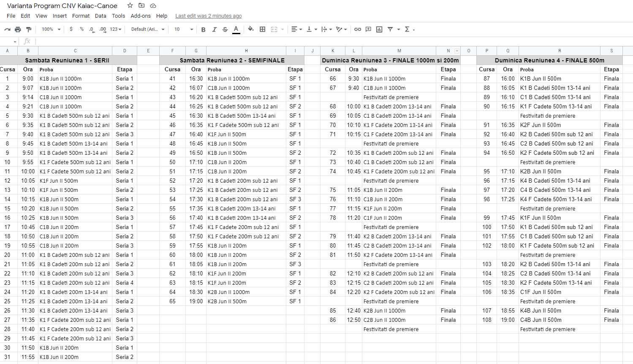Open the Help menu
The image size is (633, 364).
tap(162, 16)
